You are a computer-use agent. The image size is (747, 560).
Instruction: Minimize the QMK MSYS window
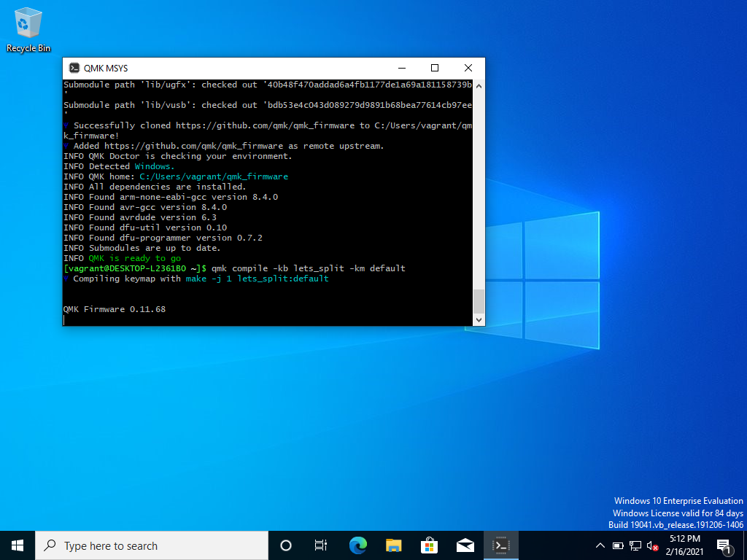(402, 68)
